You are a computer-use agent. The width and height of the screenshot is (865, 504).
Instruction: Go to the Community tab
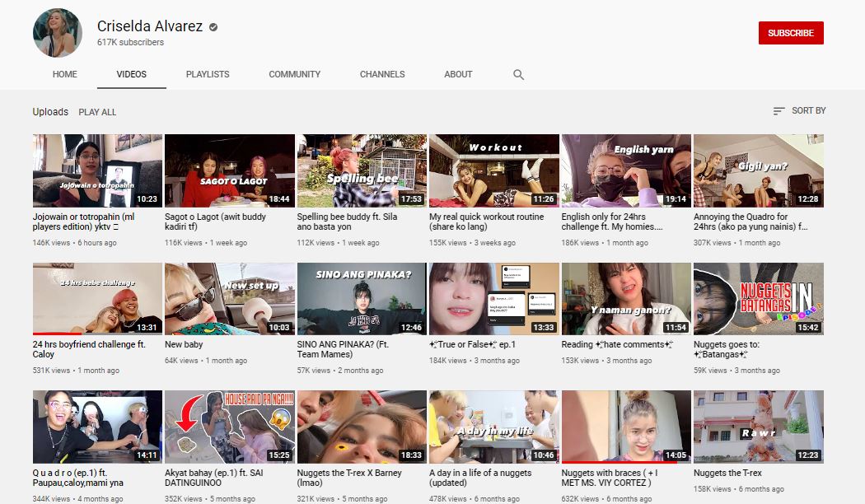click(x=295, y=74)
